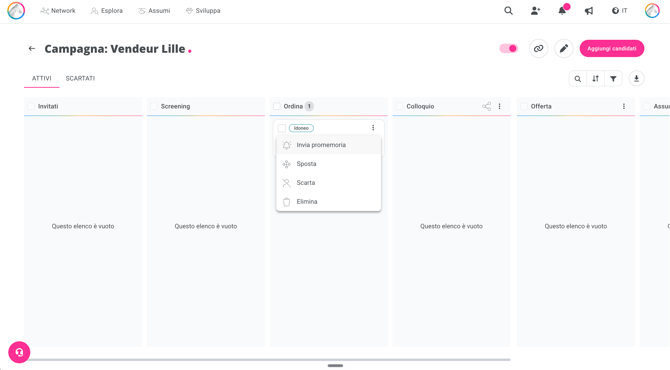670x370 pixels.
Task: Open the Sviluppa menu
Action: pos(203,11)
